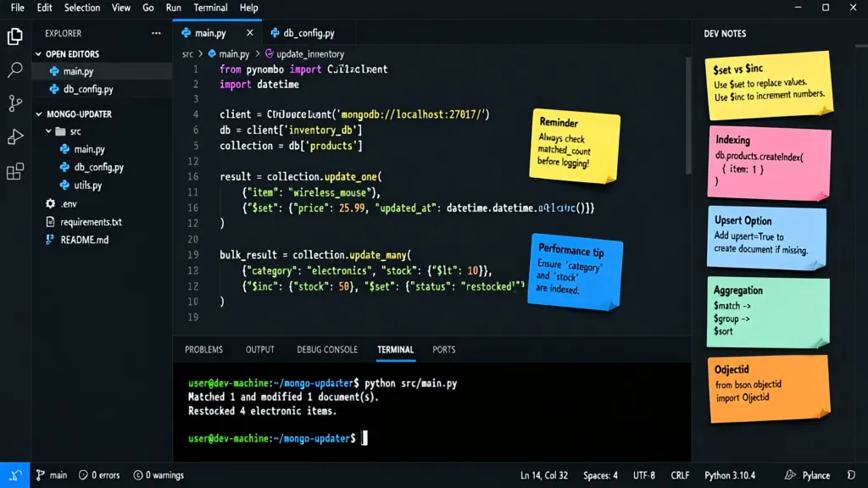Click the editor vertical scrollbar
Screen dimensions: 868x488
(x=688, y=115)
